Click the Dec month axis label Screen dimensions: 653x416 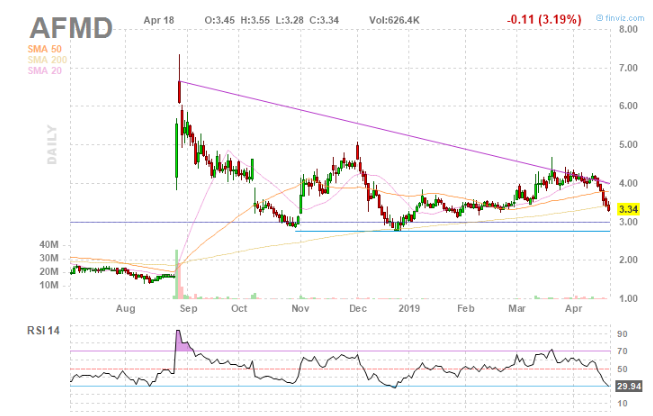[x=358, y=309]
